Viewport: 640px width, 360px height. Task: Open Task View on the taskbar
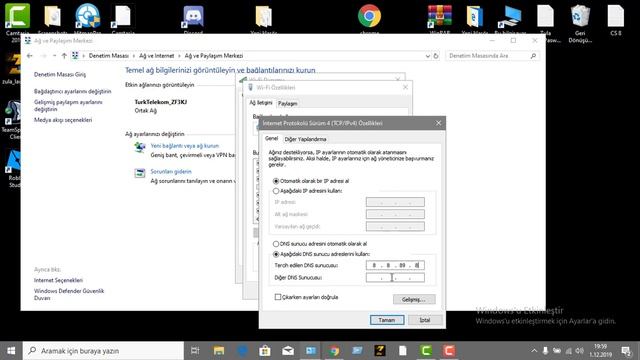(x=195, y=351)
